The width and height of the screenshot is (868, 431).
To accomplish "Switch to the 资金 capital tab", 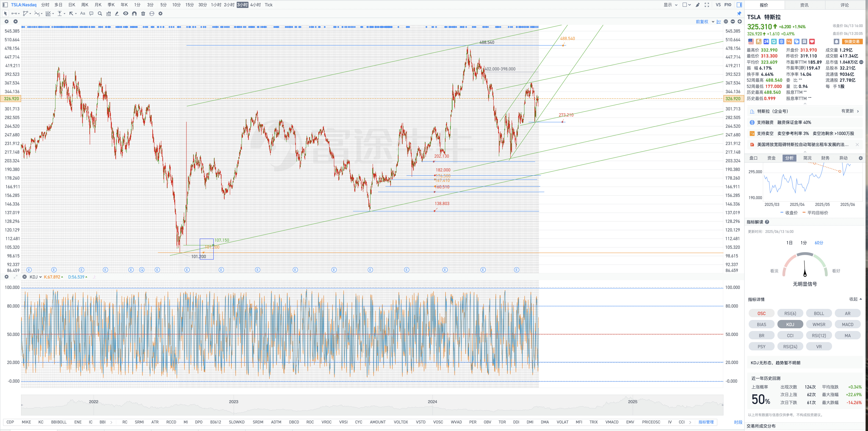I will (x=771, y=158).
